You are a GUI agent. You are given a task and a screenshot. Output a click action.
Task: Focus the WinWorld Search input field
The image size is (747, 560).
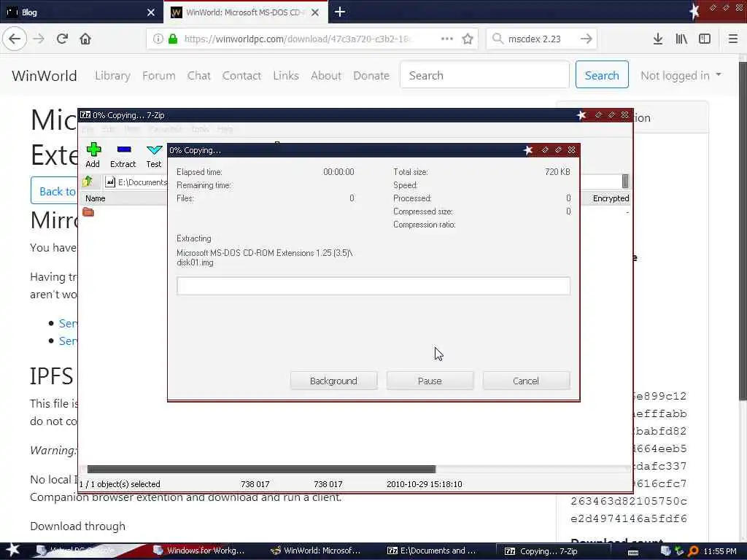pos(484,75)
